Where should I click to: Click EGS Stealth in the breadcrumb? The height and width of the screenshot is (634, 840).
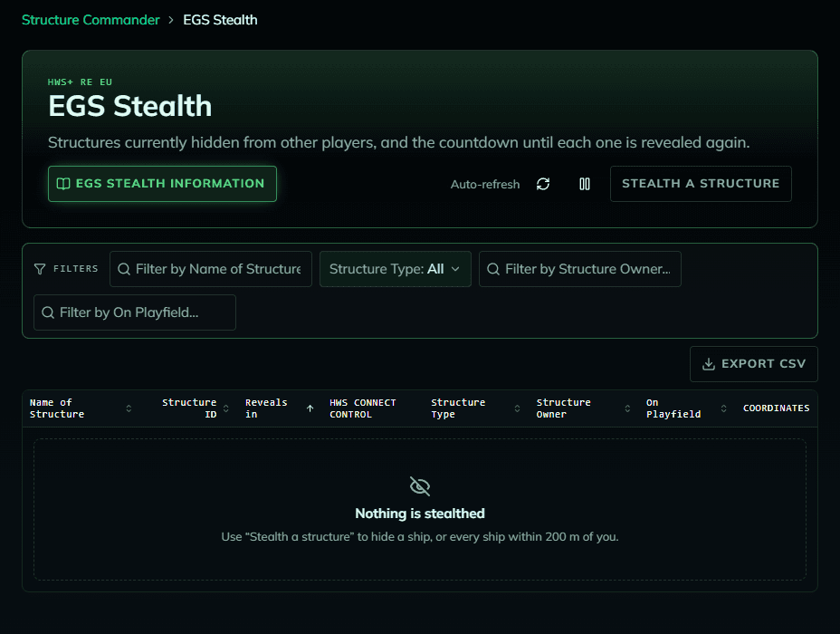pyautogui.click(x=220, y=20)
